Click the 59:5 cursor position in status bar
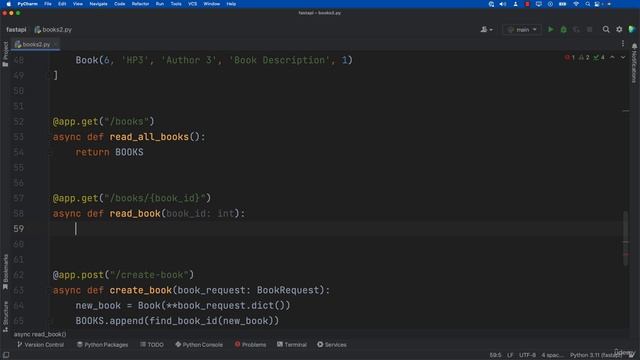The height and width of the screenshot is (360, 640). coord(495,355)
